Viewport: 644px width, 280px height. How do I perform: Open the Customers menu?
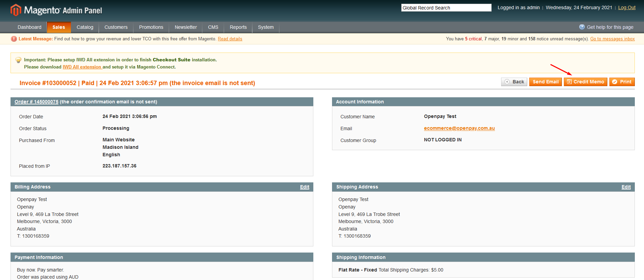click(116, 27)
